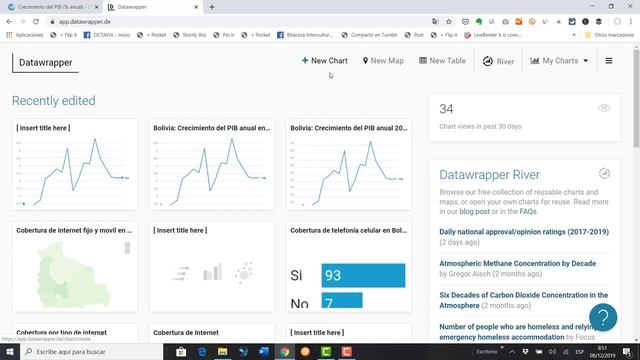The image size is (640, 360).
Task: Click the Pocket extension icon in the toolbar
Action: click(x=465, y=22)
